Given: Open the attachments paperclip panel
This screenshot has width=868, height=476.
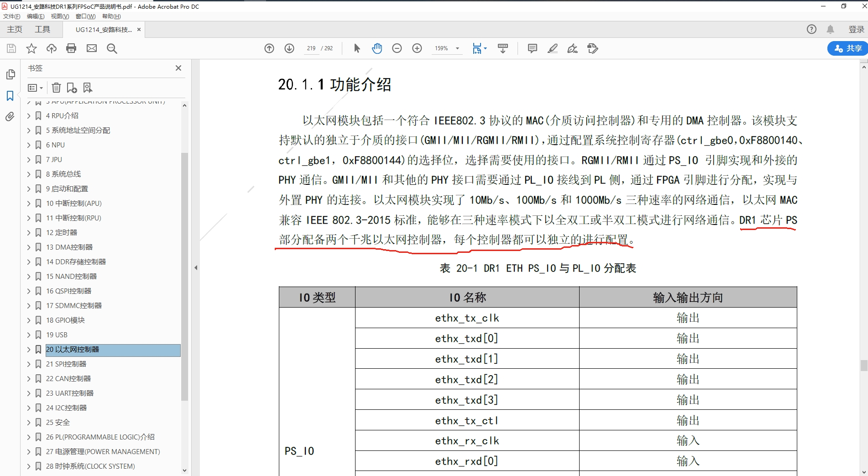Looking at the screenshot, I should click(x=10, y=117).
